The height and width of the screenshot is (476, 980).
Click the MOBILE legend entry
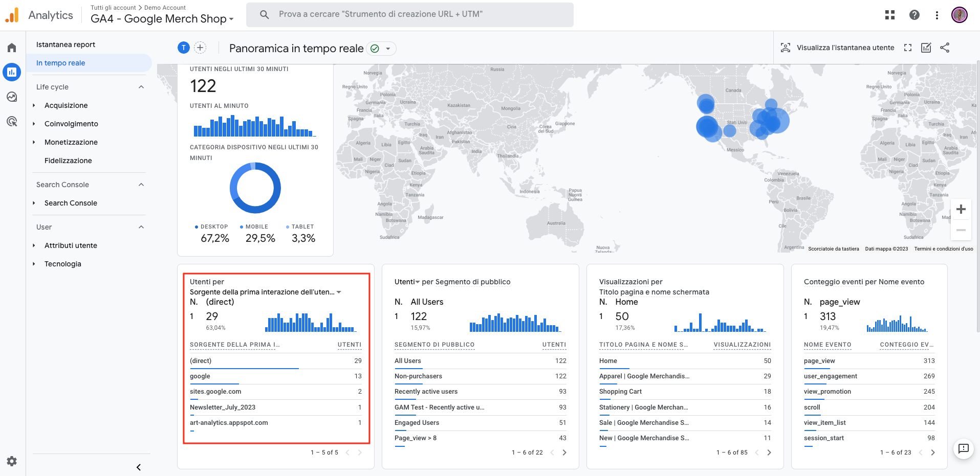(x=254, y=226)
